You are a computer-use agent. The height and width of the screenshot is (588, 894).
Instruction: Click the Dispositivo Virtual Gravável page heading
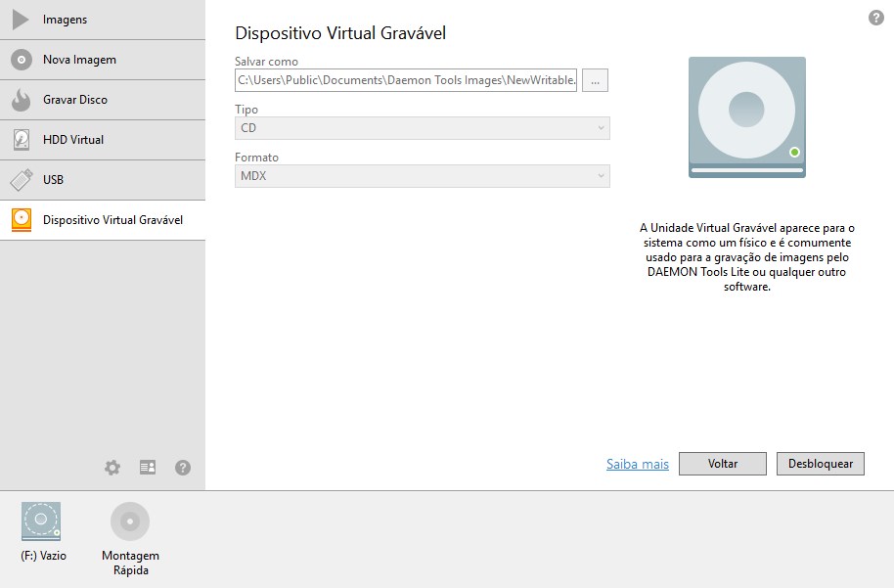tap(340, 33)
